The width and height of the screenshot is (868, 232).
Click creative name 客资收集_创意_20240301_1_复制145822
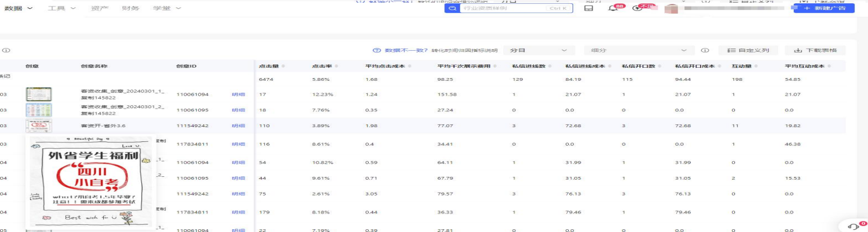pyautogui.click(x=123, y=94)
